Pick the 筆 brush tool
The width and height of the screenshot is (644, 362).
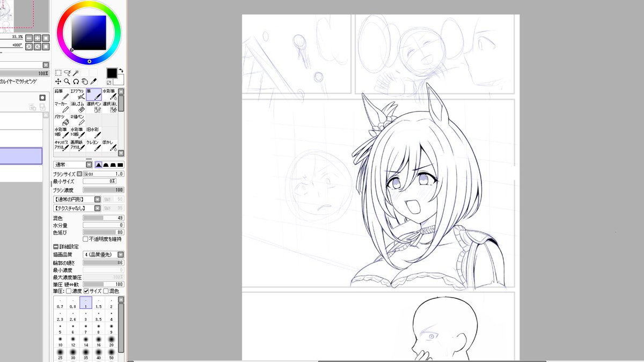click(93, 95)
